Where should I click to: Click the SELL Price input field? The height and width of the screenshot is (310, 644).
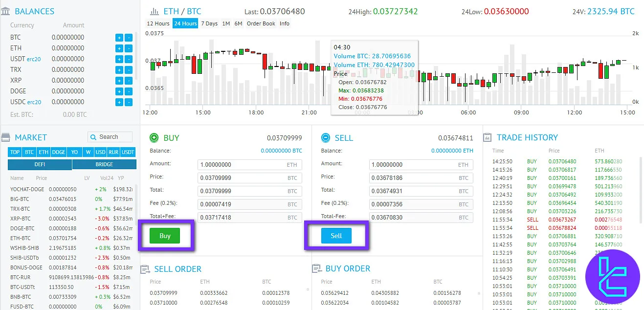tap(422, 178)
